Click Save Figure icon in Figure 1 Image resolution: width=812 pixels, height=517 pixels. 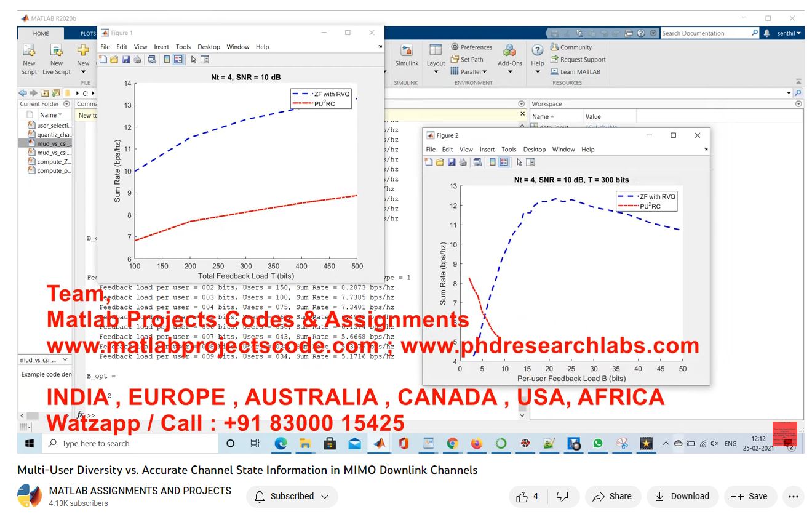point(125,60)
